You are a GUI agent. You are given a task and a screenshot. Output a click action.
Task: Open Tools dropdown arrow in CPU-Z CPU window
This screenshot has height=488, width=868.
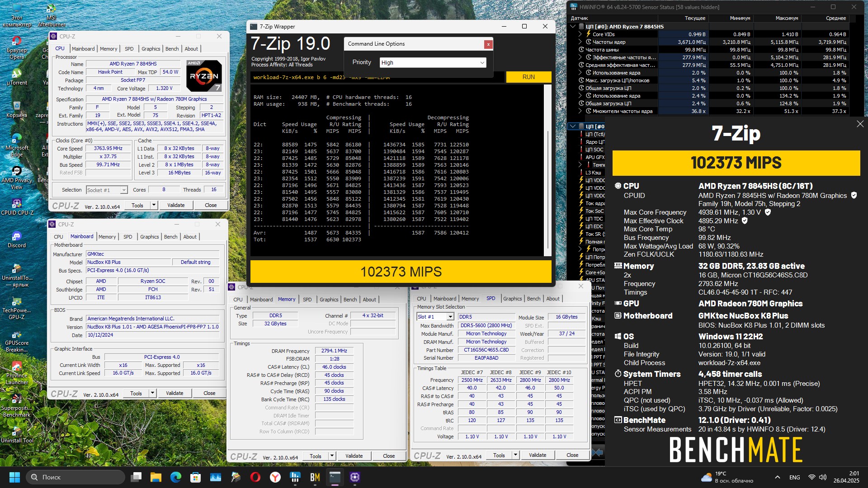click(x=154, y=205)
